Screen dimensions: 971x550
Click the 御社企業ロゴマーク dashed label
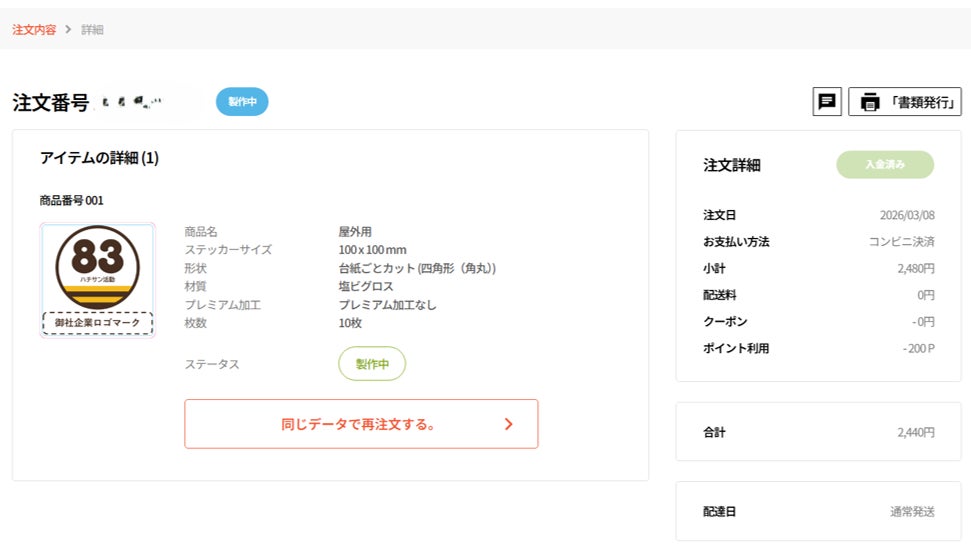click(97, 323)
